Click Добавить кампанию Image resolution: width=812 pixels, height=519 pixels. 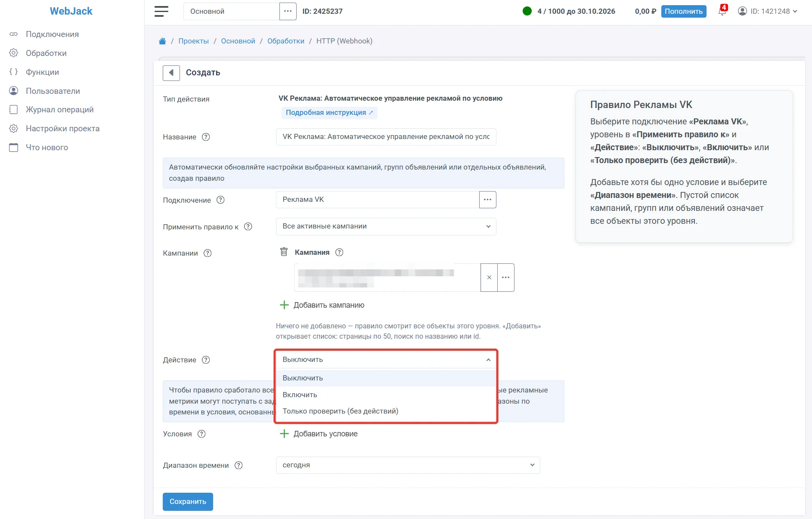point(322,305)
